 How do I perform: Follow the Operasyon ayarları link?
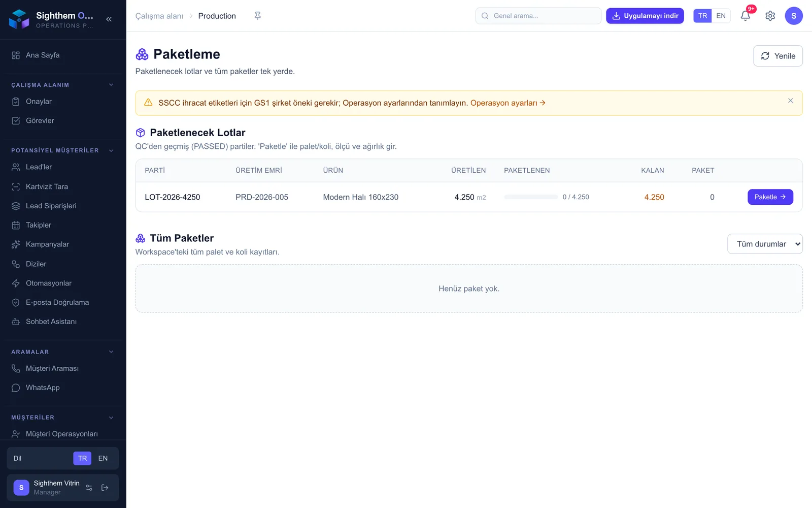507,103
